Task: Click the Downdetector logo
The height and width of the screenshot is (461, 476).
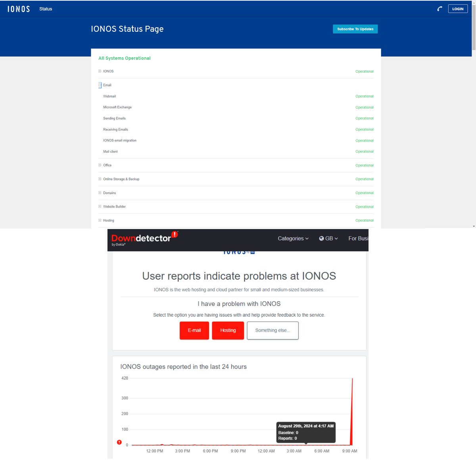Action: [x=145, y=238]
